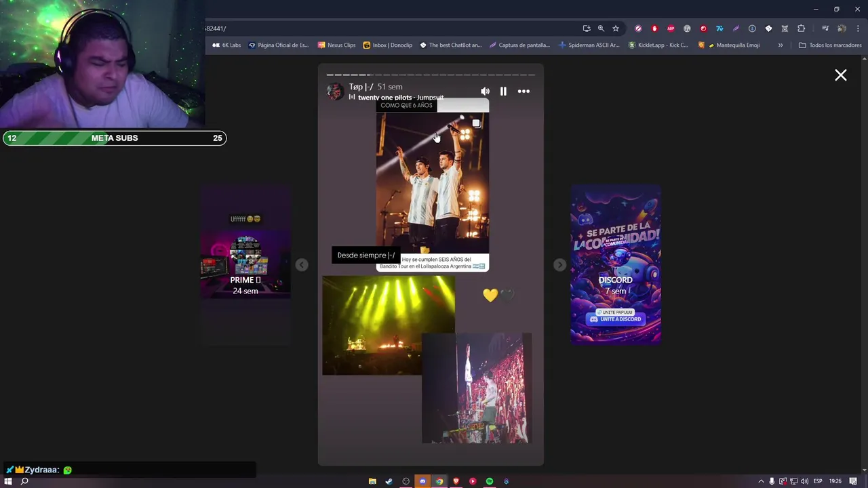Open the Inbox | Donoclip bookmark
This screenshot has width=868, height=488.
(x=387, y=45)
